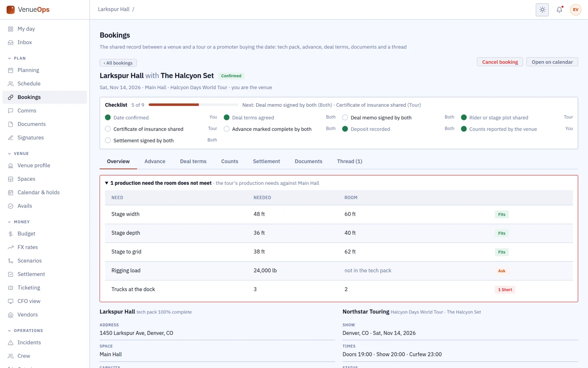Click the Cancel booking button
Screen dimensions: 588x368
(500, 62)
